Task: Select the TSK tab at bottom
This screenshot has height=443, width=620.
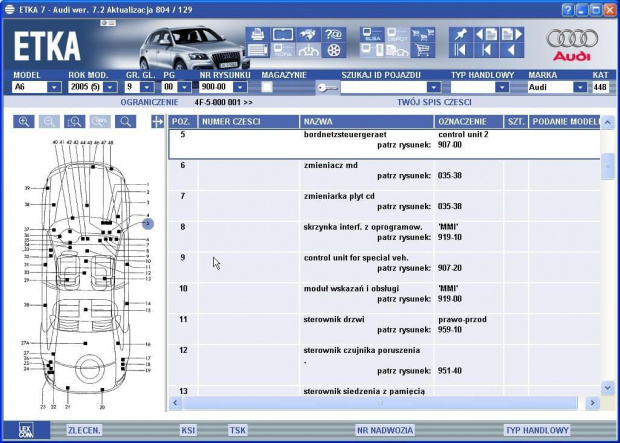Action: point(237,430)
